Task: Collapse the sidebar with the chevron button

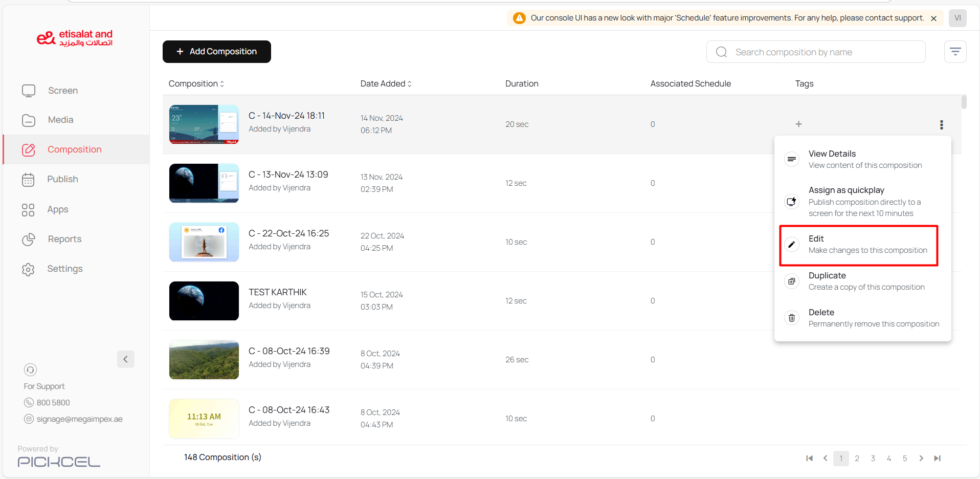Action: 125,359
